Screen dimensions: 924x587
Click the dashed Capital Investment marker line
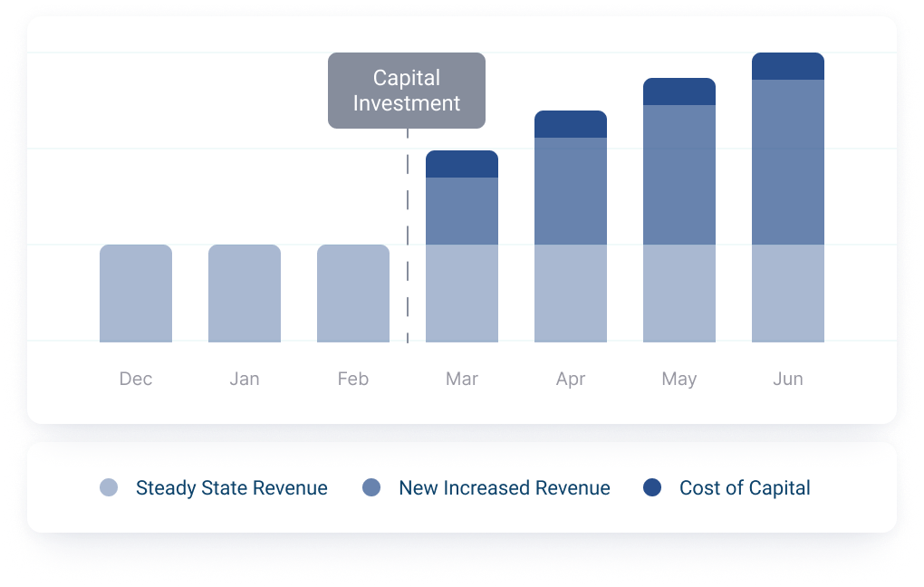click(x=408, y=236)
